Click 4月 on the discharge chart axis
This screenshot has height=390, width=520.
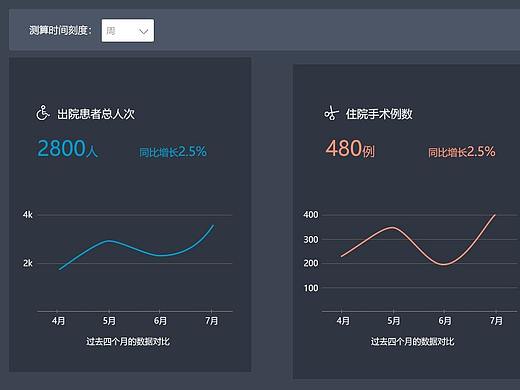coord(58,321)
